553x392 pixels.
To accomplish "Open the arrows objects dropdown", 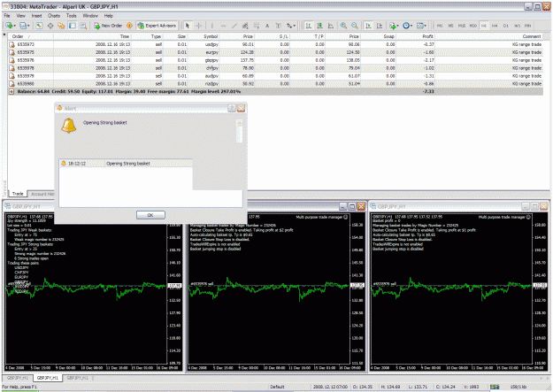I will tap(291, 26).
